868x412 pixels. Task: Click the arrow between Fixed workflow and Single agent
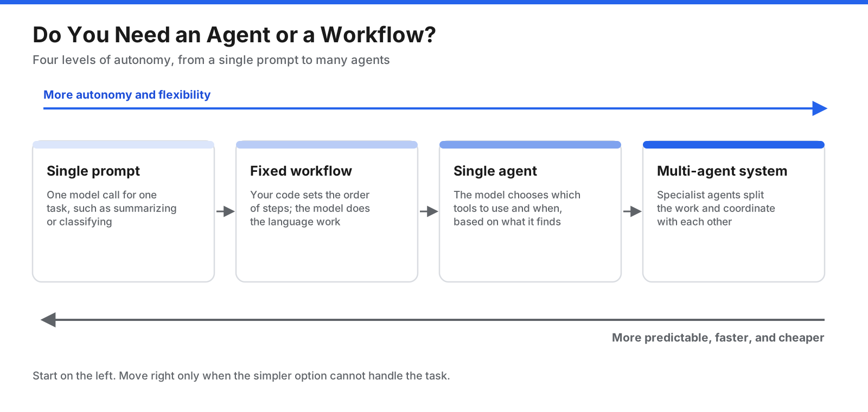coord(429,211)
